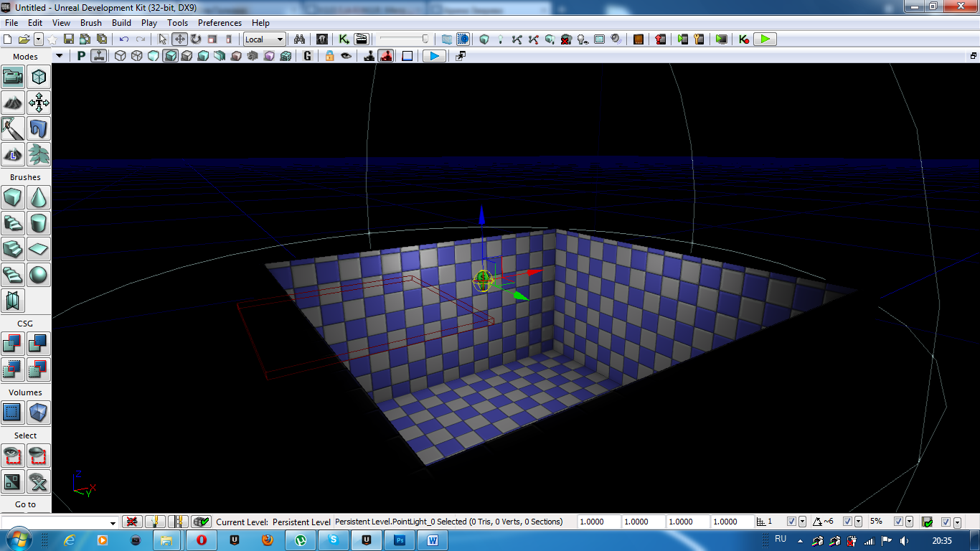Enable Unlit view mode cube
The height and width of the screenshot is (551, 980).
click(154, 56)
